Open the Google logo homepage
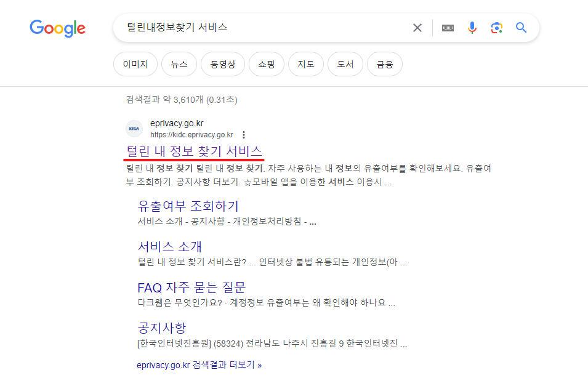The image size is (588, 386). click(x=58, y=28)
